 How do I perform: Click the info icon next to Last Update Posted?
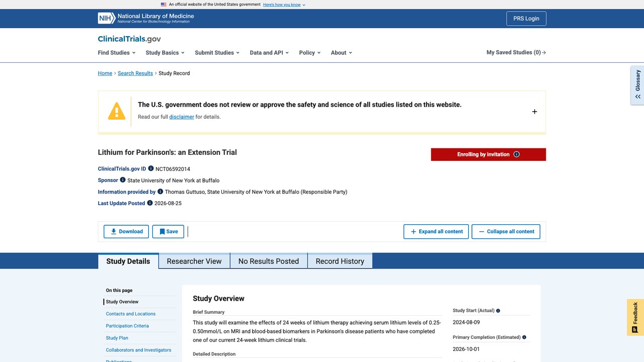(x=150, y=203)
